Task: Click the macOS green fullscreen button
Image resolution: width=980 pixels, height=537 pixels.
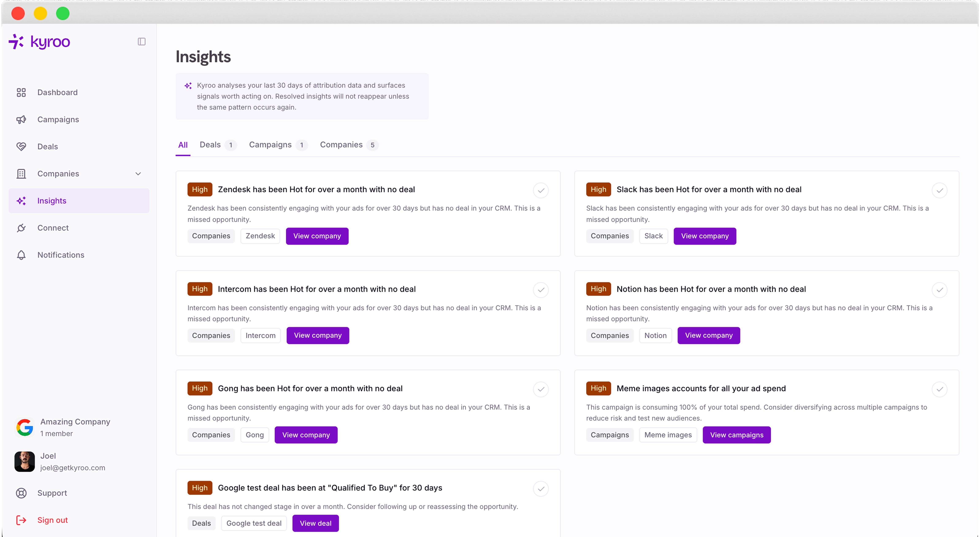Action: tap(63, 13)
